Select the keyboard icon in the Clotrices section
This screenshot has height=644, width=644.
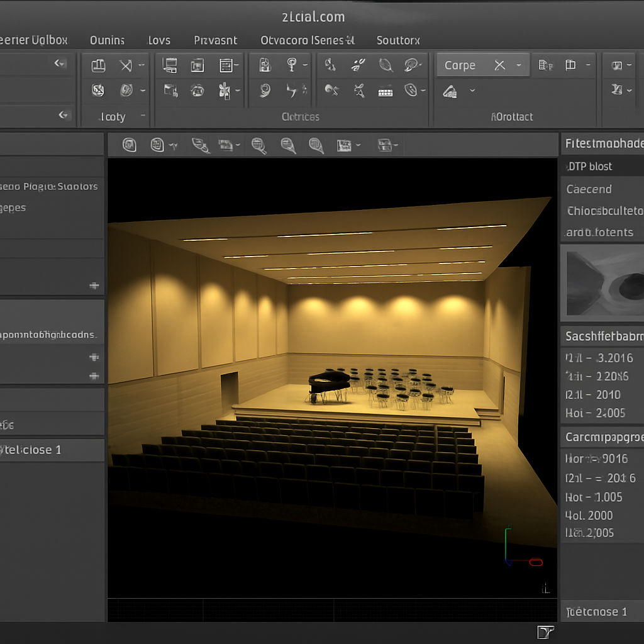pos(385,92)
